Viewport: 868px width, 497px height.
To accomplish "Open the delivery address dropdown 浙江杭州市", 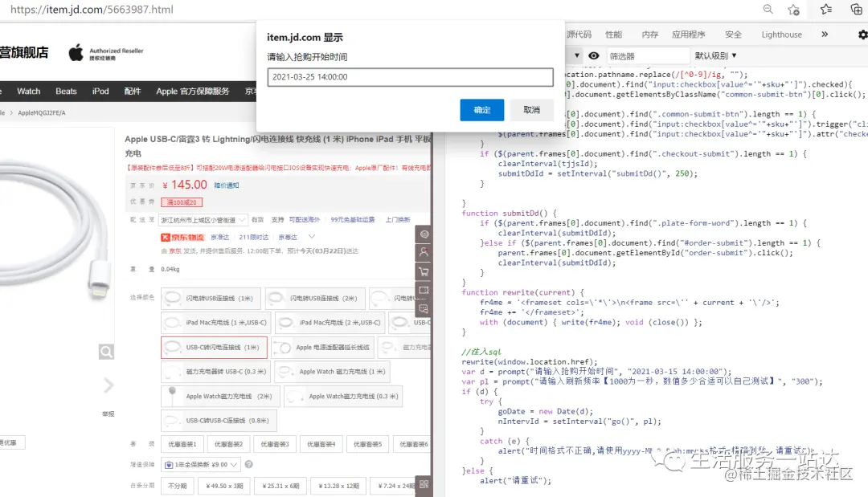I will click(x=203, y=220).
